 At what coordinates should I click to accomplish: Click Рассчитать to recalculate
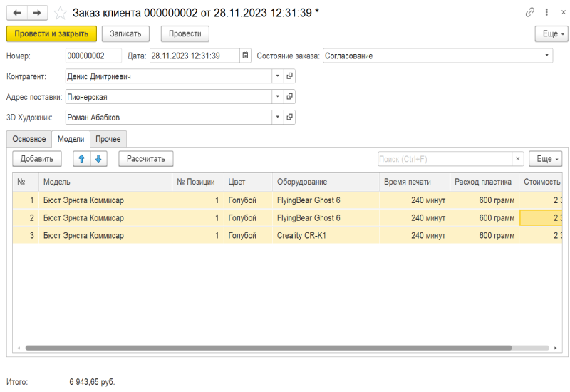point(146,159)
